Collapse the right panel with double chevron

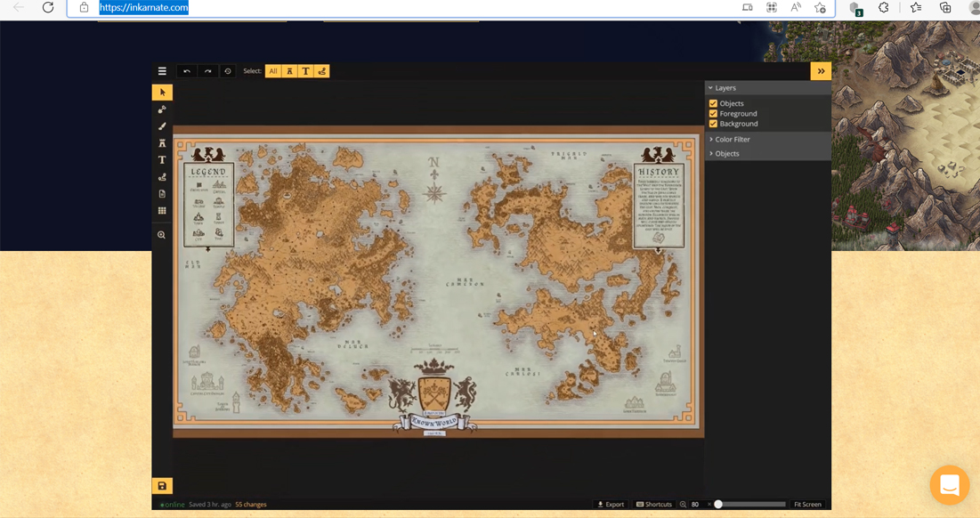tap(821, 70)
